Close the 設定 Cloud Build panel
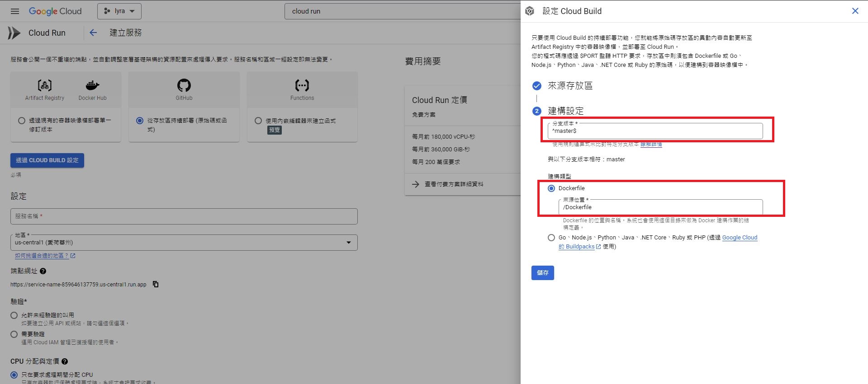868x384 pixels. 855,11
